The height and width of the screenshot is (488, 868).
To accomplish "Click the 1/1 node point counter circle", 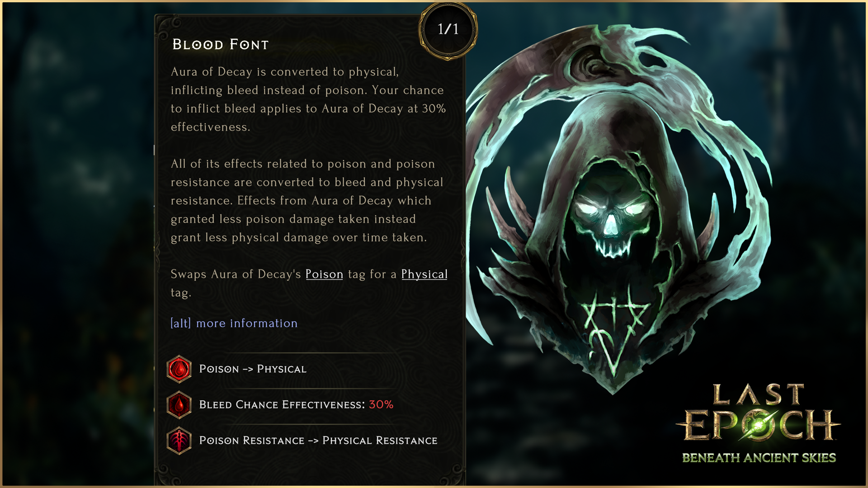I will [x=448, y=30].
